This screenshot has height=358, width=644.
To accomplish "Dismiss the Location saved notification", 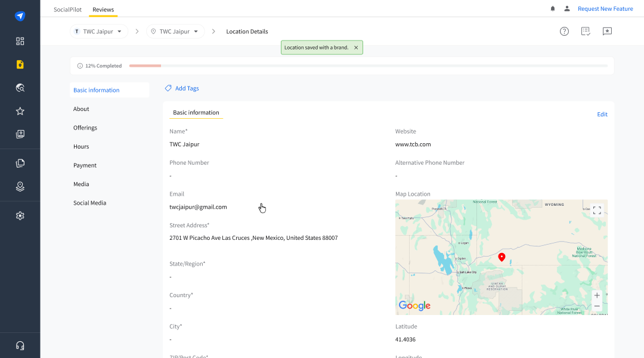I will coord(356,48).
